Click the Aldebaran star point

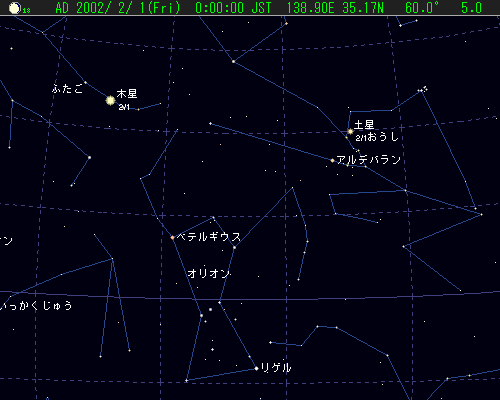332,160
